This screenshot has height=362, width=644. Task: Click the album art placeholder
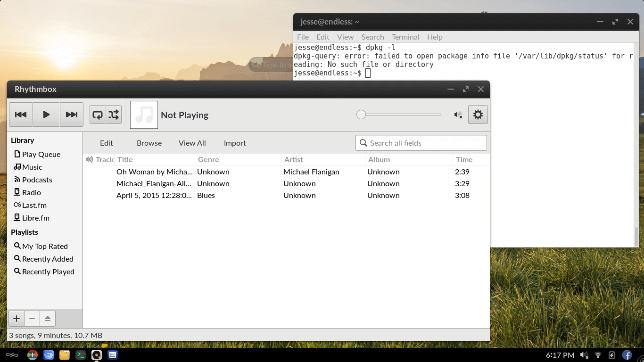[144, 115]
